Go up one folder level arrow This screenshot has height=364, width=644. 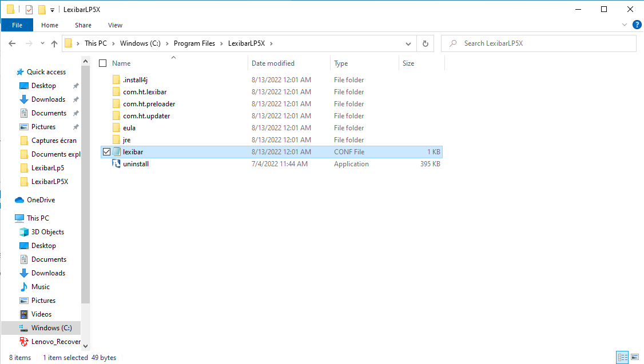(x=54, y=43)
